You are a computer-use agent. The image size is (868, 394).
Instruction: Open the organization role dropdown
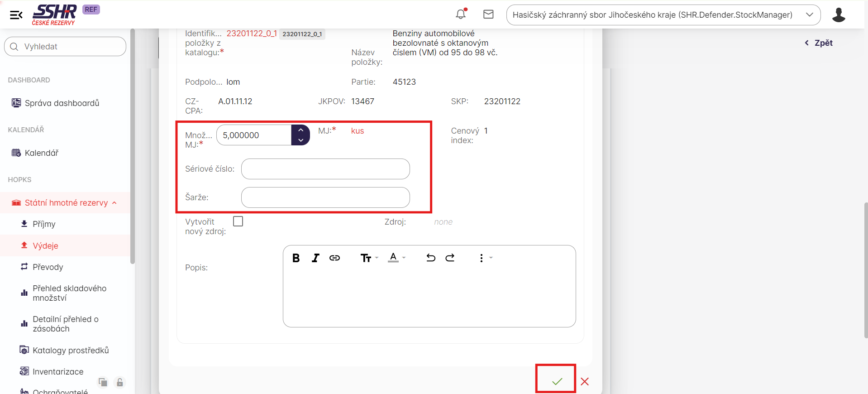[663, 15]
